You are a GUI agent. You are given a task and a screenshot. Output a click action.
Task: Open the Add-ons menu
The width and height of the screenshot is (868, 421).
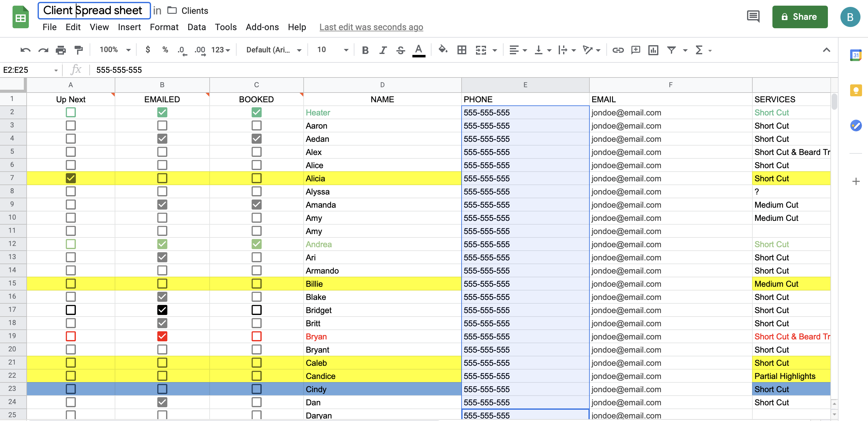(262, 27)
